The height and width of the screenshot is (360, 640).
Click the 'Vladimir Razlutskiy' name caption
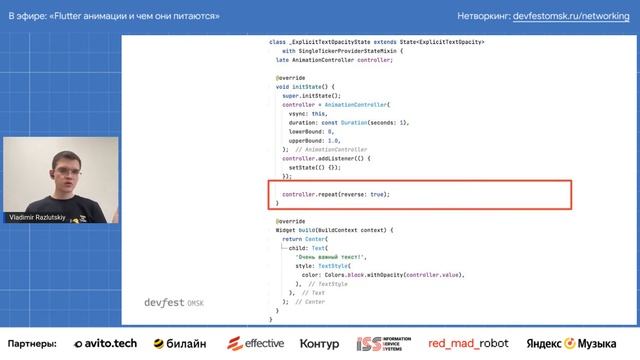[x=37, y=218]
